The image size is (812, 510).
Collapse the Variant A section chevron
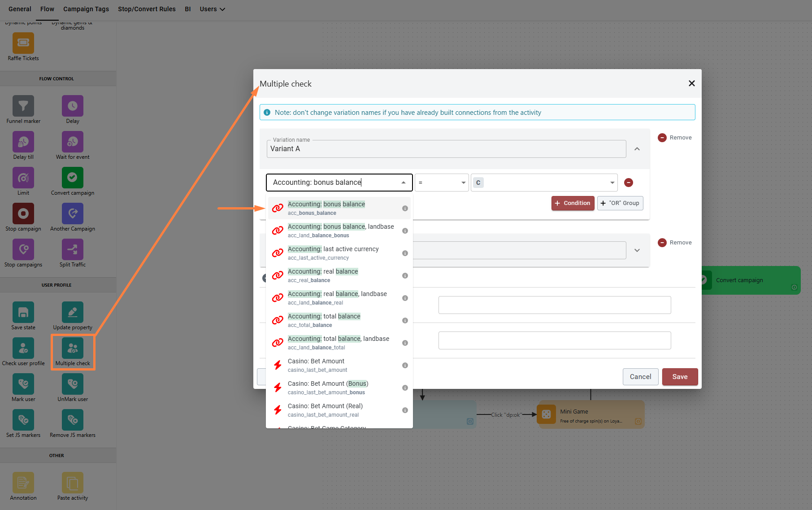tap(637, 149)
